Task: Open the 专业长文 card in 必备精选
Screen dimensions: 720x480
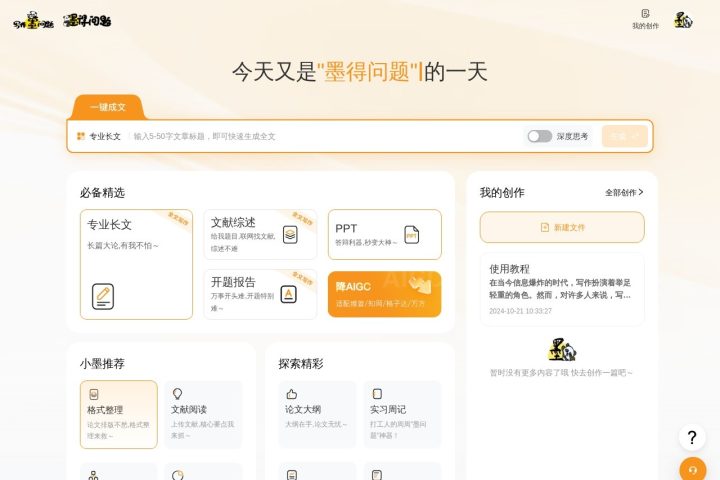Action: tap(136, 264)
